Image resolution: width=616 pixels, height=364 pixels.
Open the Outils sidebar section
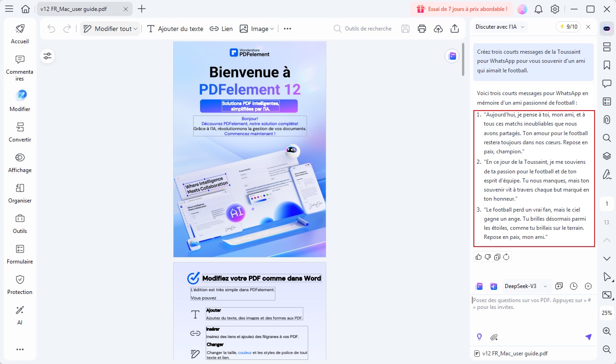[20, 223]
